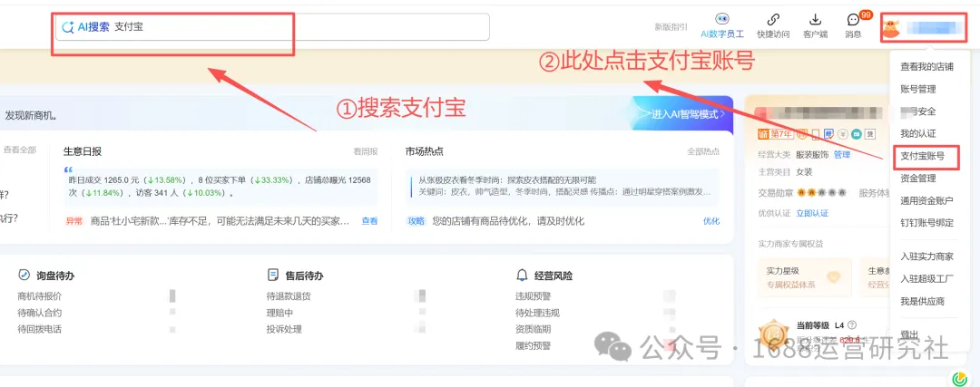Select 我的认证 menu item
980x387 pixels.
tap(917, 133)
